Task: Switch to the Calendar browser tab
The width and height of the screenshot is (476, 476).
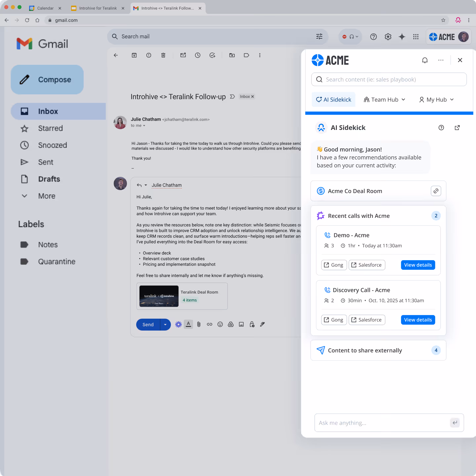Action: tap(45, 8)
